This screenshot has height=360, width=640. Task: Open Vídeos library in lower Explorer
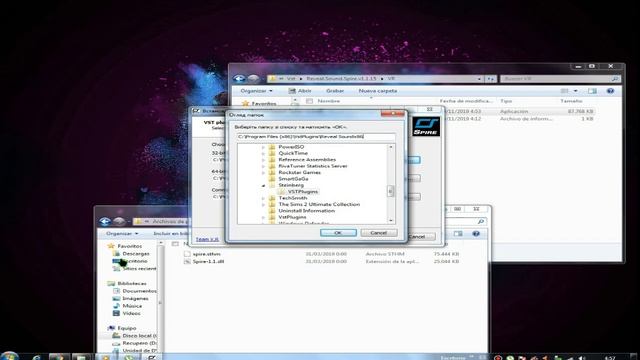pyautogui.click(x=131, y=313)
